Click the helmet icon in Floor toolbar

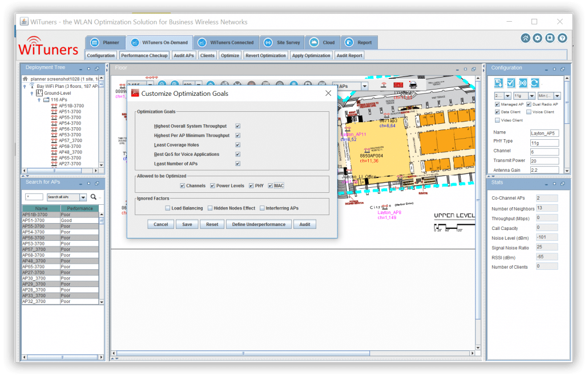tap(413, 85)
